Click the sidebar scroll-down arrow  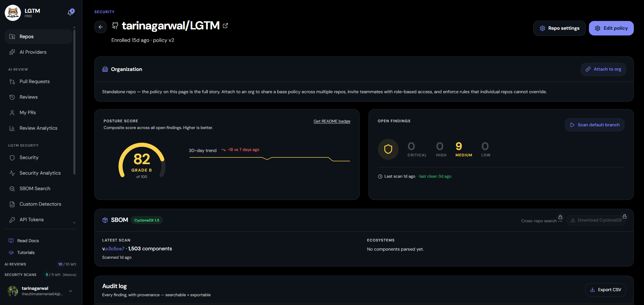click(74, 223)
